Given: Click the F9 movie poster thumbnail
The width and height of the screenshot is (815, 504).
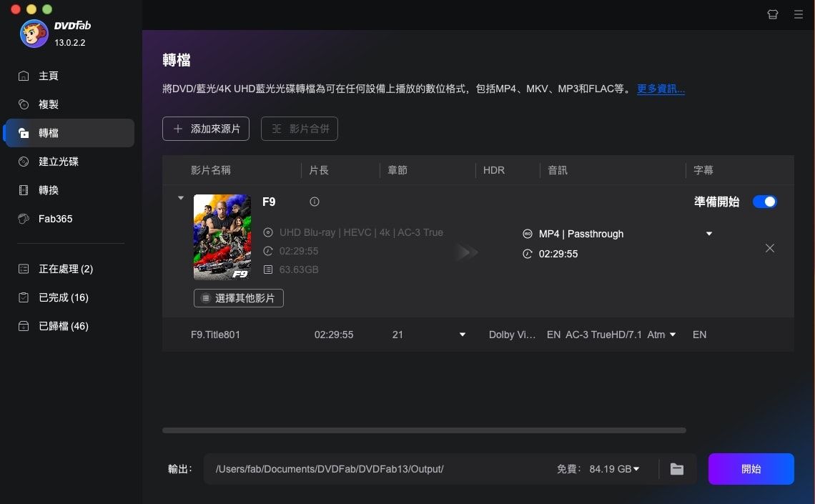Looking at the screenshot, I should click(222, 237).
